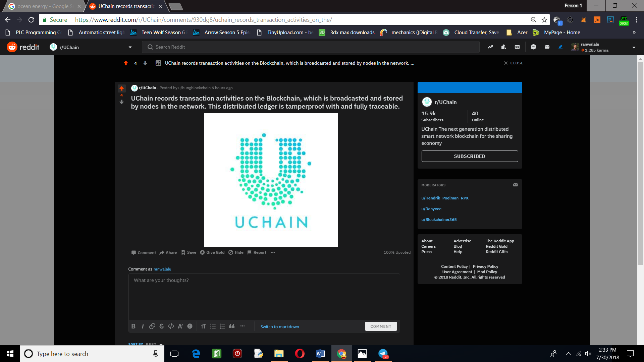Open the Reddit messages envelope icon
This screenshot has height=362, width=644.
[547, 47]
